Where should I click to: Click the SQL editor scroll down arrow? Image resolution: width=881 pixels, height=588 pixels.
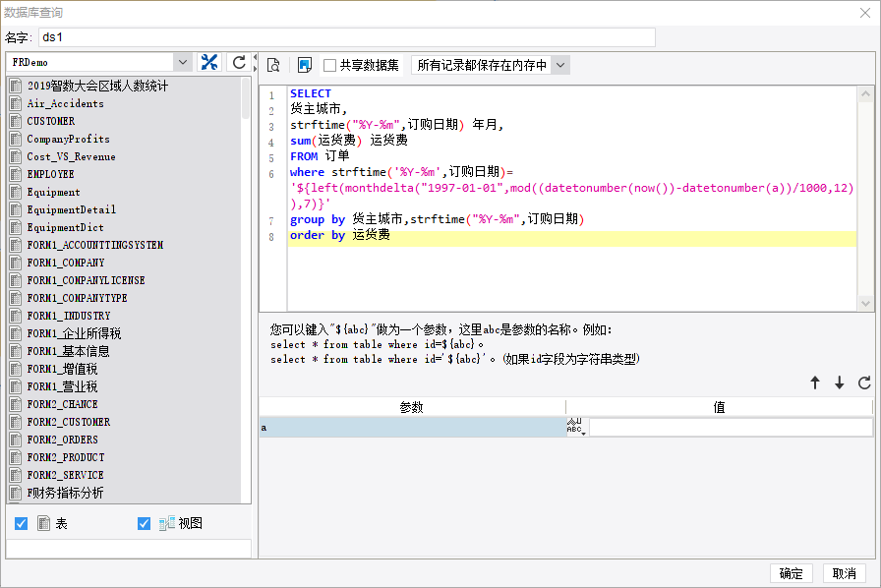(865, 304)
